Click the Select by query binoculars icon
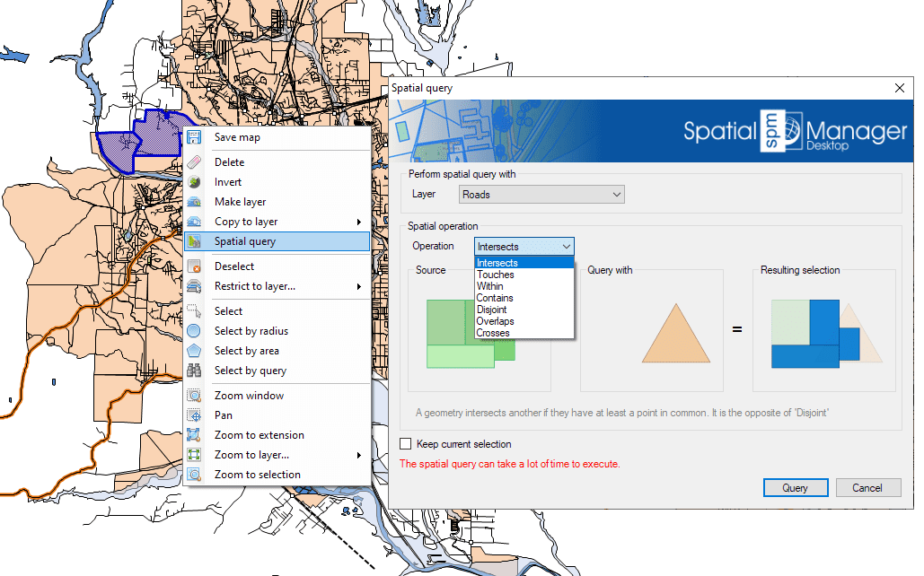Screen dimensions: 924x576 (194, 371)
